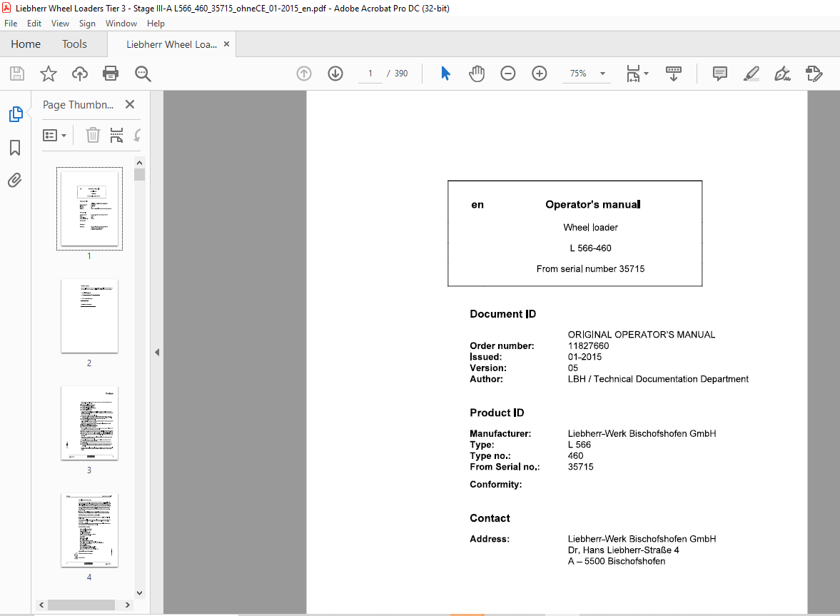The height and width of the screenshot is (616, 840).
Task: Click the page number input field
Action: (370, 74)
